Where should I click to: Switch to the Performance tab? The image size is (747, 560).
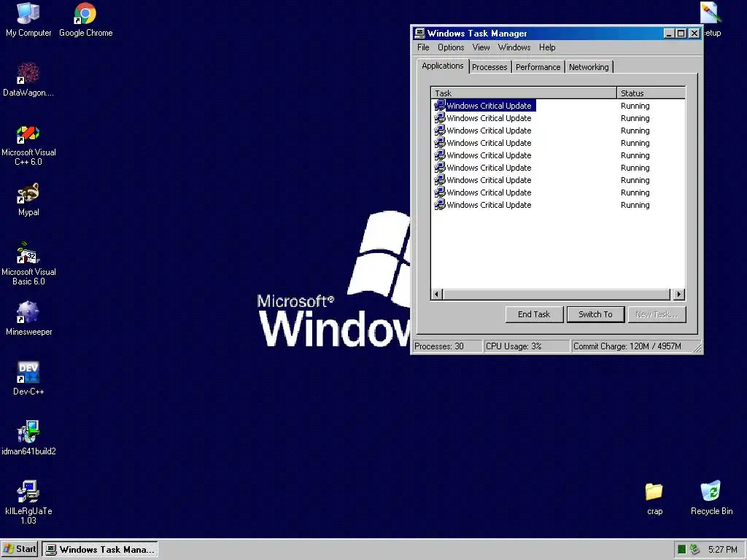tap(538, 67)
